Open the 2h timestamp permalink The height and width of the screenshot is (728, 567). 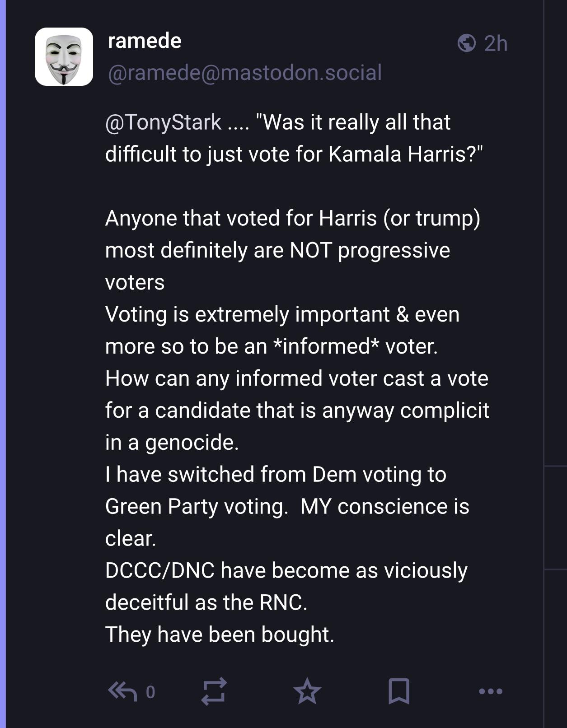[496, 44]
